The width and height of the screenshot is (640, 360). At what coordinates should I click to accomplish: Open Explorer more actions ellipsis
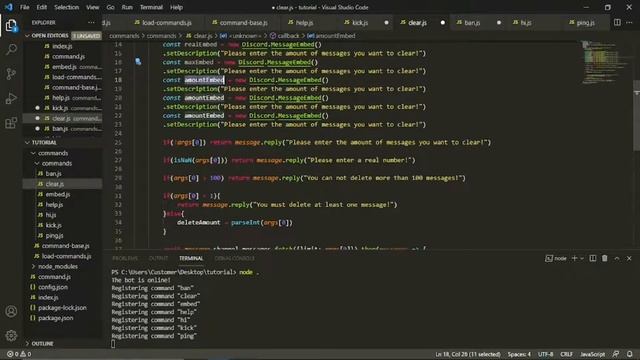91,22
